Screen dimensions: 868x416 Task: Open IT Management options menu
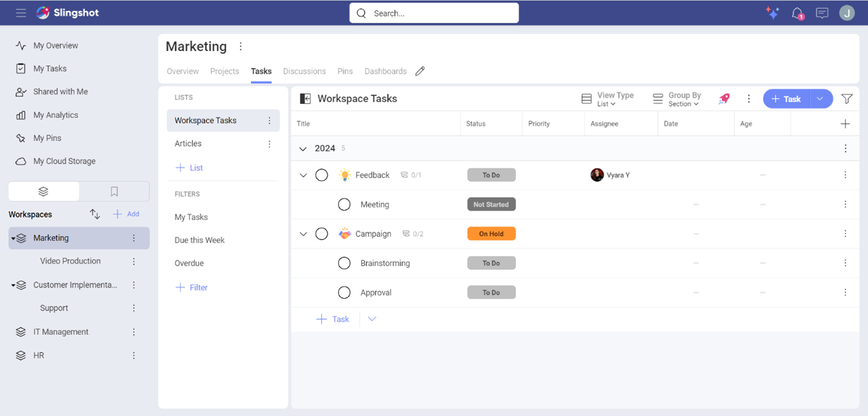pyautogui.click(x=134, y=332)
